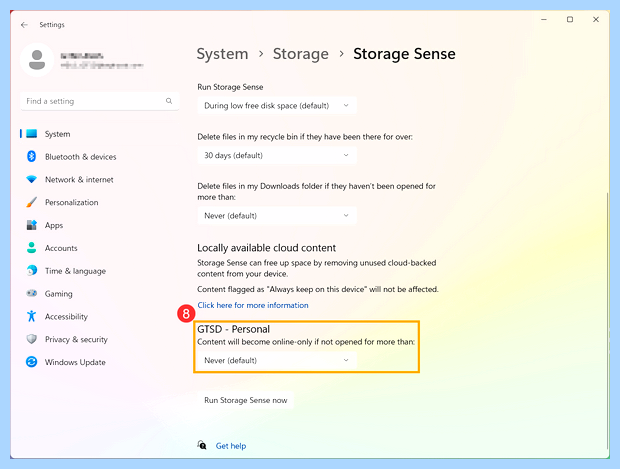Click the Windows Update sync icon
This screenshot has width=620, height=469.
(32, 362)
